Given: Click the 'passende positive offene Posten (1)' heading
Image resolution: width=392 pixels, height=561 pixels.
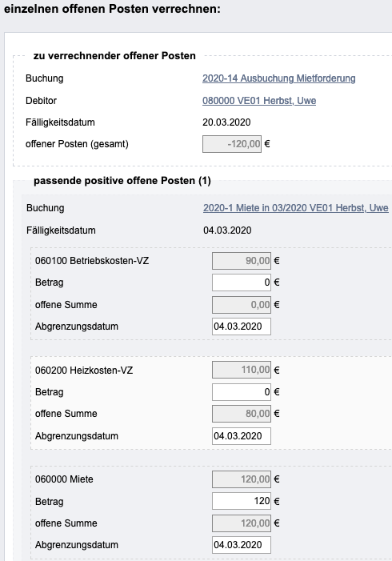Looking at the screenshot, I should point(122,181).
